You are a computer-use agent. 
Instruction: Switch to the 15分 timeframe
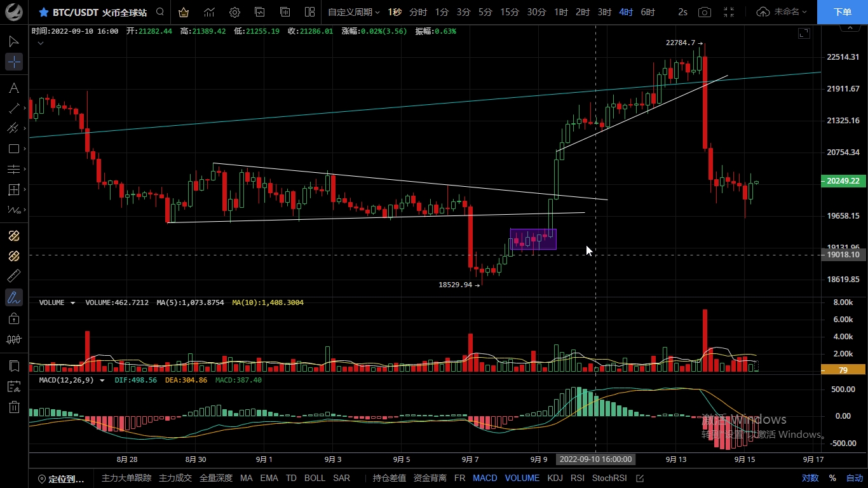pyautogui.click(x=510, y=12)
